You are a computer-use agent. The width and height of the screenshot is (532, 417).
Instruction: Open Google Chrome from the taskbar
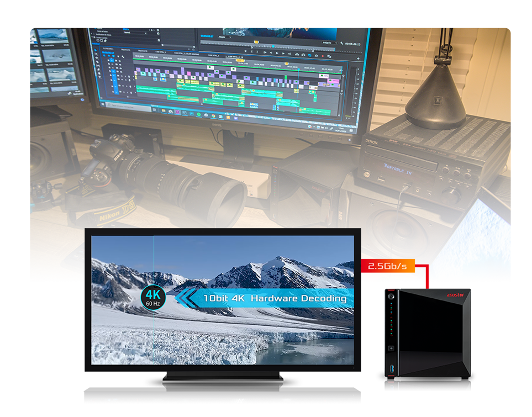coord(213,115)
